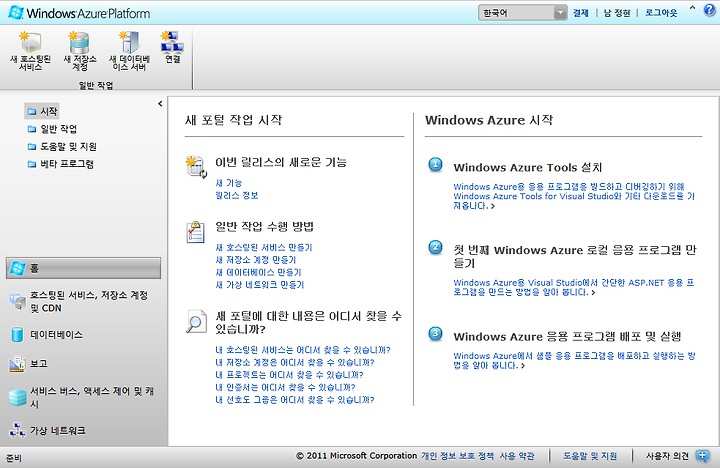The width and height of the screenshot is (720, 468).
Task: Open the Visual Studio ASP.NET 응용 프로그램 description link
Action: pos(574,288)
